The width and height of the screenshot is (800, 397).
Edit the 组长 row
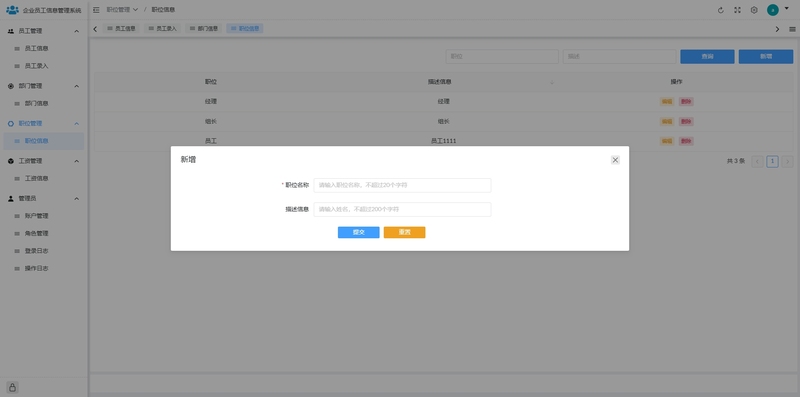pyautogui.click(x=667, y=121)
